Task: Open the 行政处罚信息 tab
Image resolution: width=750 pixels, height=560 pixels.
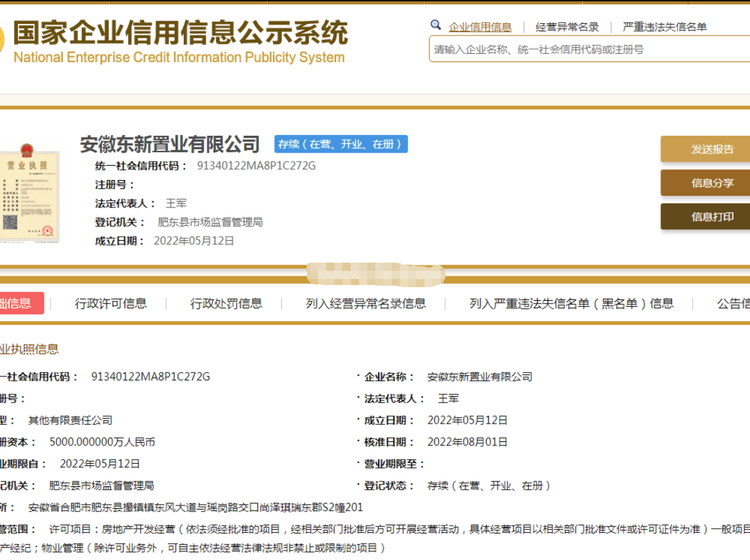Action: [x=226, y=303]
